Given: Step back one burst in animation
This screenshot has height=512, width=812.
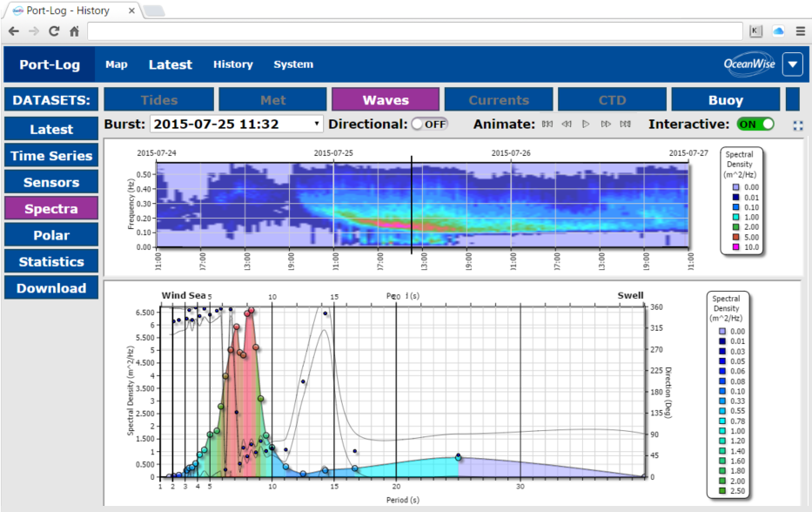Looking at the screenshot, I should coord(567,125).
